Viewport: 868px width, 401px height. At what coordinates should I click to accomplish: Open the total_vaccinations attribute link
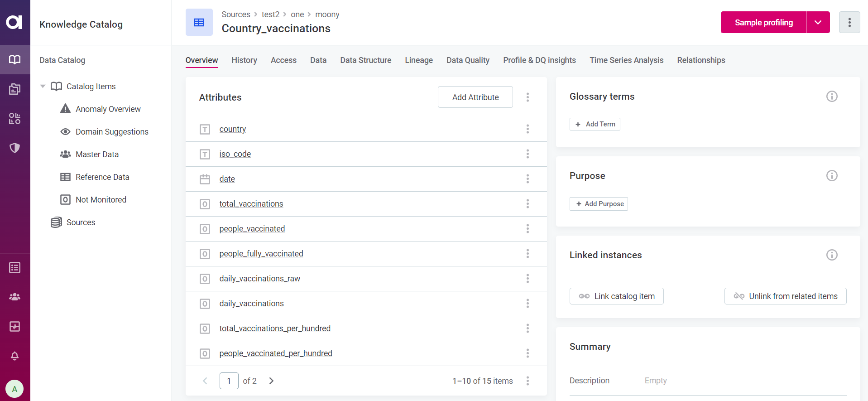click(x=251, y=204)
